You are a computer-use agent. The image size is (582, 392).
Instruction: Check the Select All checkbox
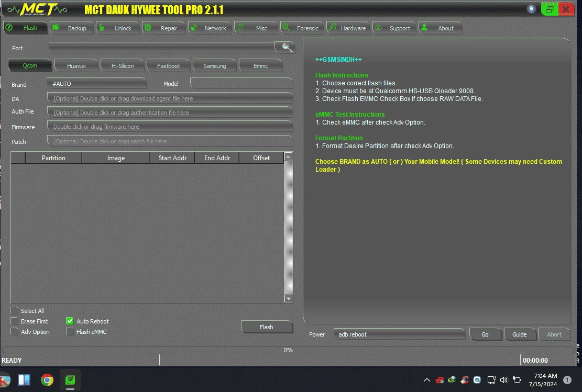pyautogui.click(x=15, y=310)
